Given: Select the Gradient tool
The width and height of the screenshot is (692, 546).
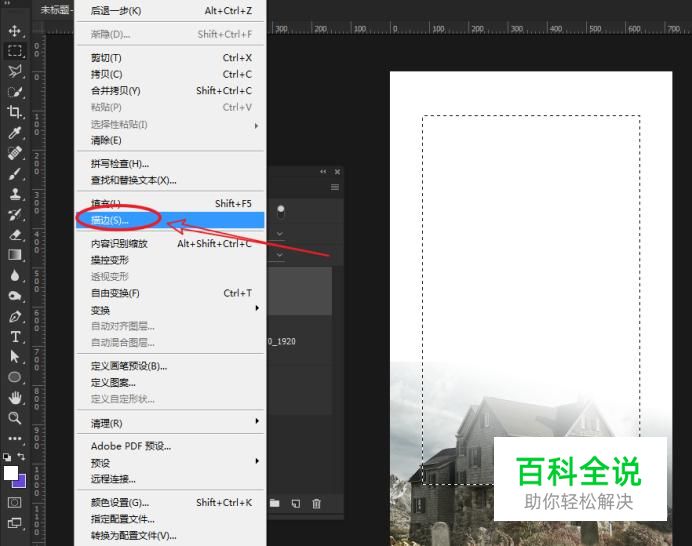Looking at the screenshot, I should [15, 255].
